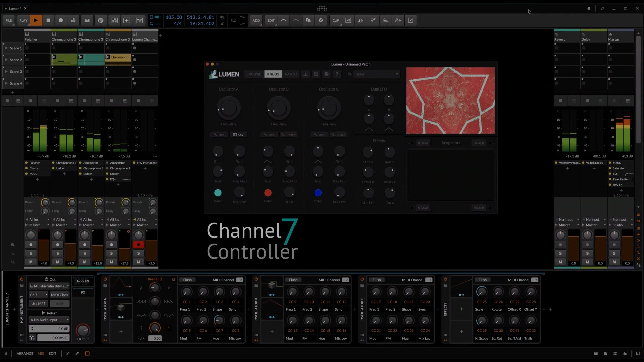644x362 pixels.
Task: Click the metronome icon under tempo section
Action: pyautogui.click(x=222, y=24)
